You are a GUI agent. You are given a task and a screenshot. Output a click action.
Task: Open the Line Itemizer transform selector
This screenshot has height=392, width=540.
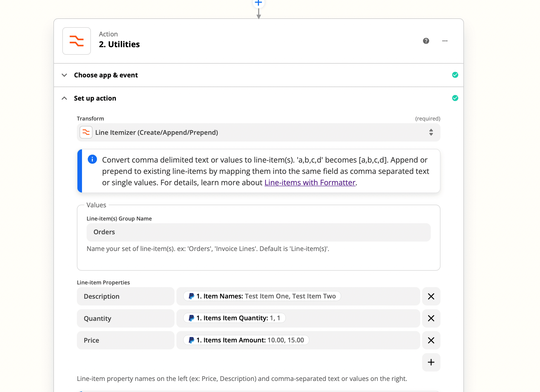[258, 132]
